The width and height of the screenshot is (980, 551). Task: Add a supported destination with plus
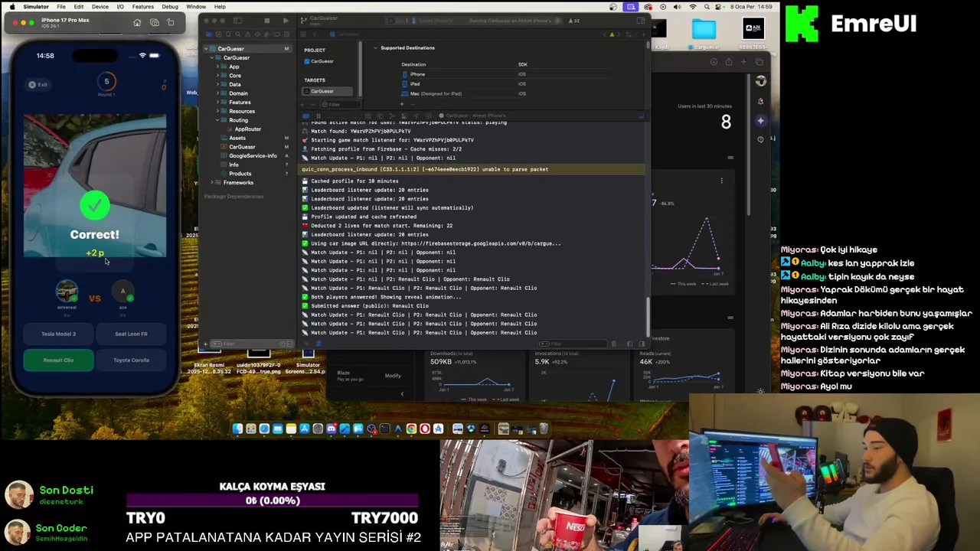[402, 104]
